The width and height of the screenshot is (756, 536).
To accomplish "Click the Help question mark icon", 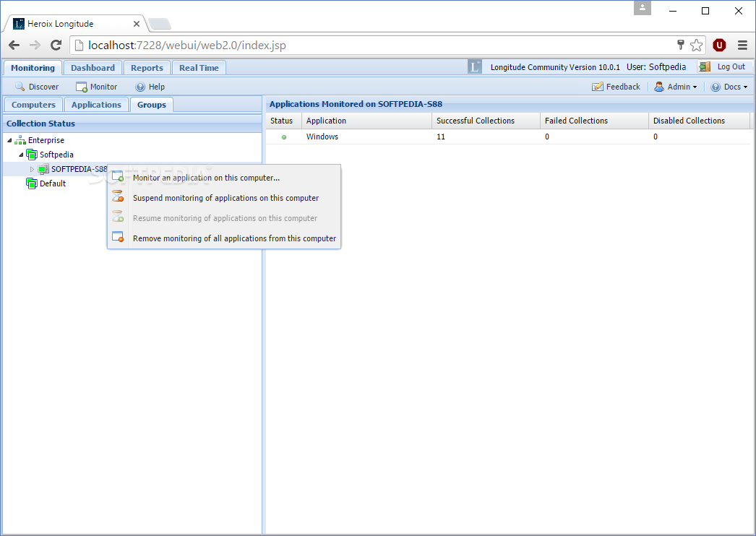I will (140, 87).
